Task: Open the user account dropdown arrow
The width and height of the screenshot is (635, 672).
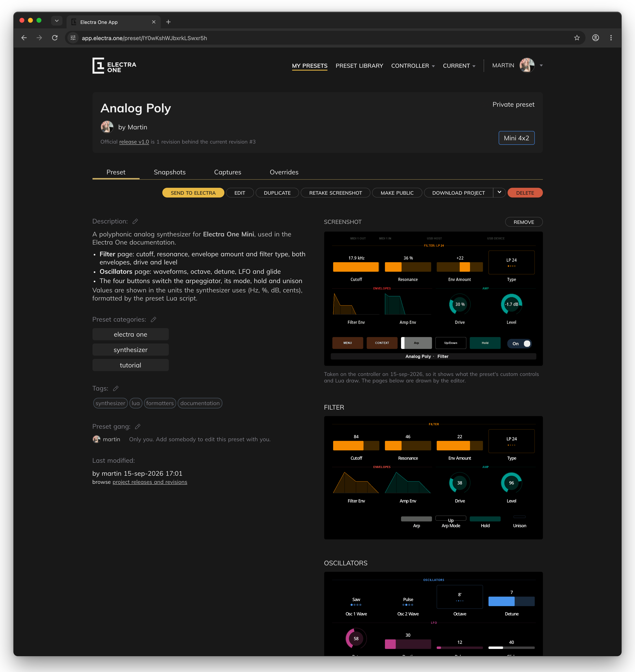Action: [x=541, y=66]
